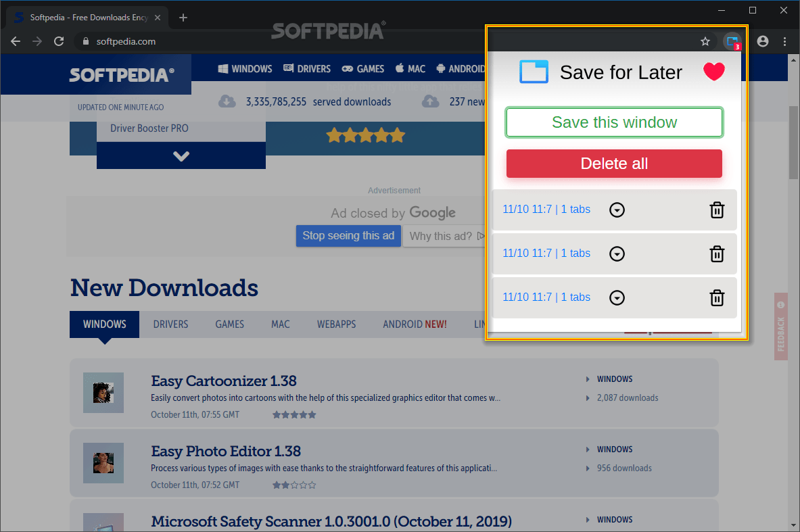Image resolution: width=800 pixels, height=532 pixels.
Task: Close the Softpedia browser tab
Action: click(158, 18)
